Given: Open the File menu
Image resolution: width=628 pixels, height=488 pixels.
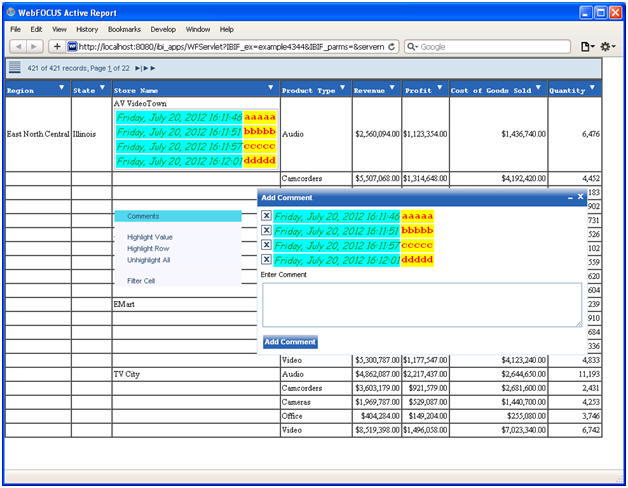Looking at the screenshot, I should 15,29.
